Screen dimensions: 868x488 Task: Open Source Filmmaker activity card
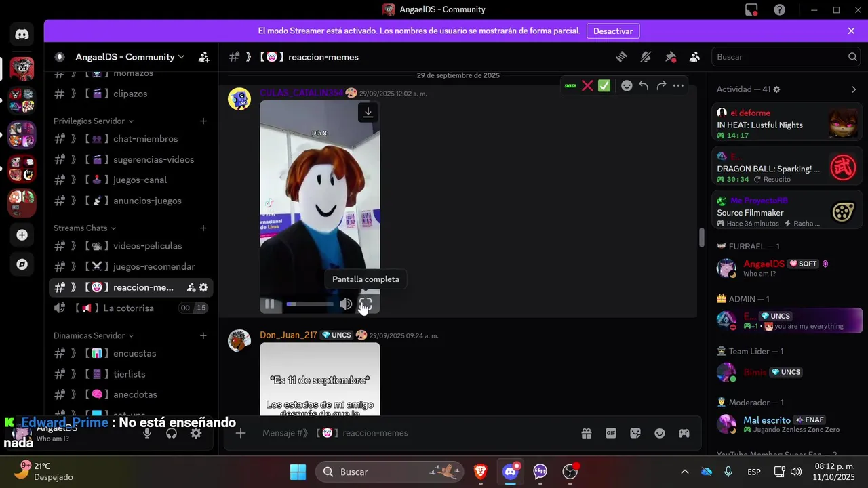tap(787, 211)
